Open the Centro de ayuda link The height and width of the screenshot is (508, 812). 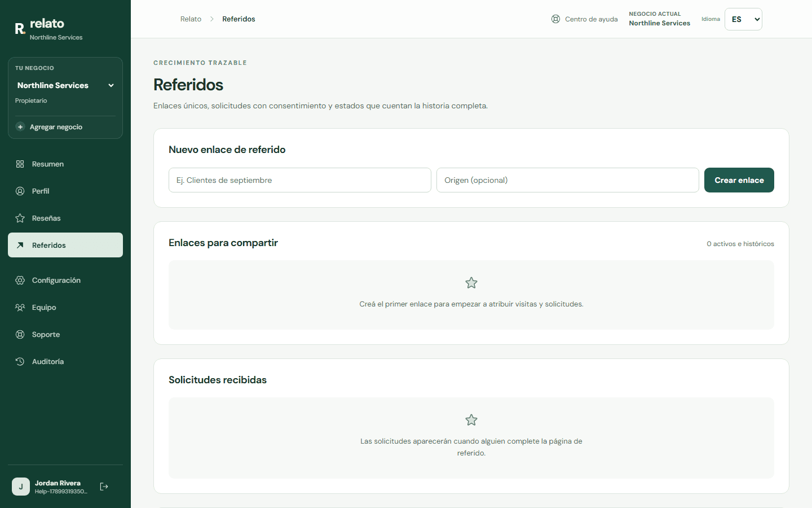click(x=585, y=19)
